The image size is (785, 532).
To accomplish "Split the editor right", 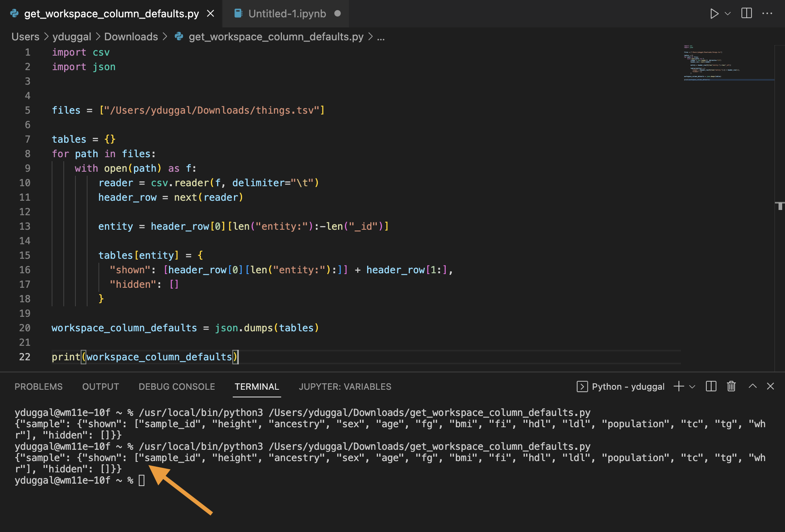I will pos(747,13).
